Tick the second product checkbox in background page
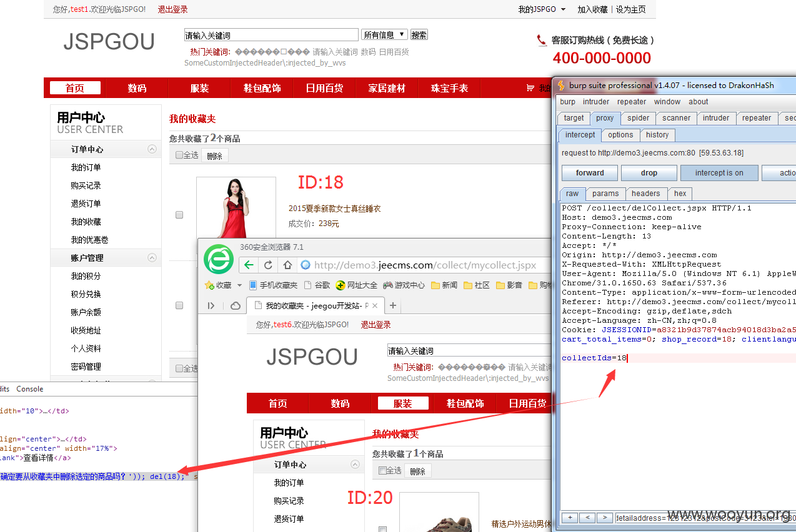 pos(179,305)
